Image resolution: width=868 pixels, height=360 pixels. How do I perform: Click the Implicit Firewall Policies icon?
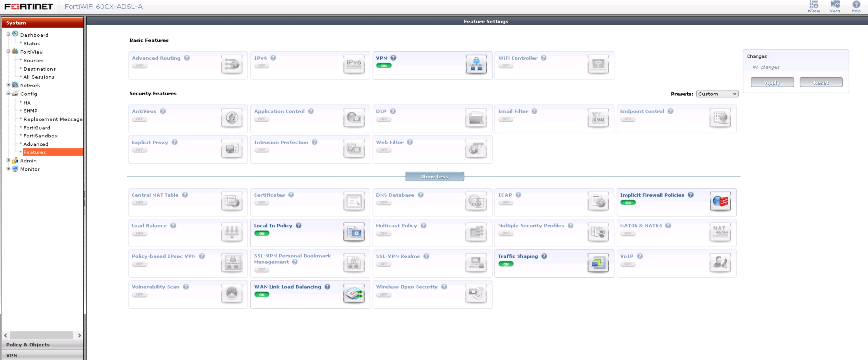pos(720,201)
